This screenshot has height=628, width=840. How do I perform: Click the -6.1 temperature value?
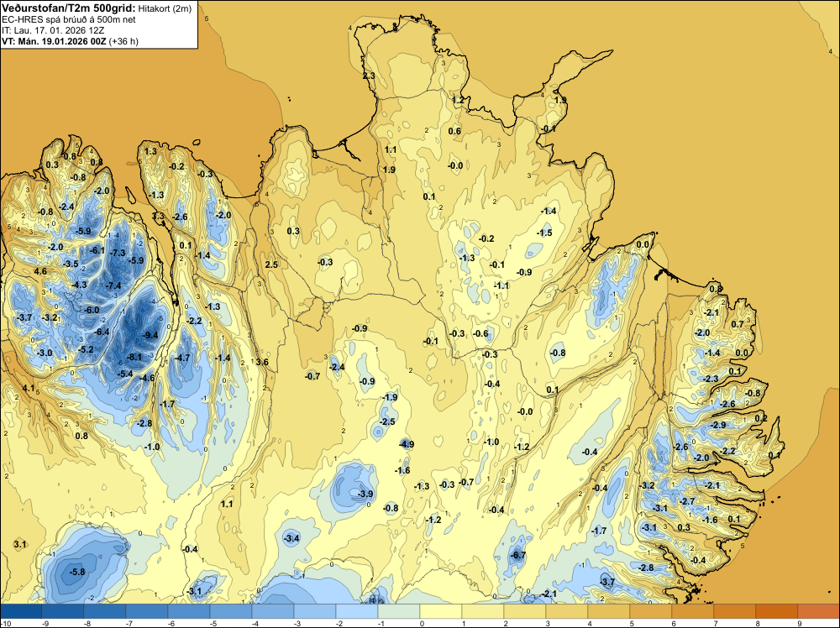[97, 250]
